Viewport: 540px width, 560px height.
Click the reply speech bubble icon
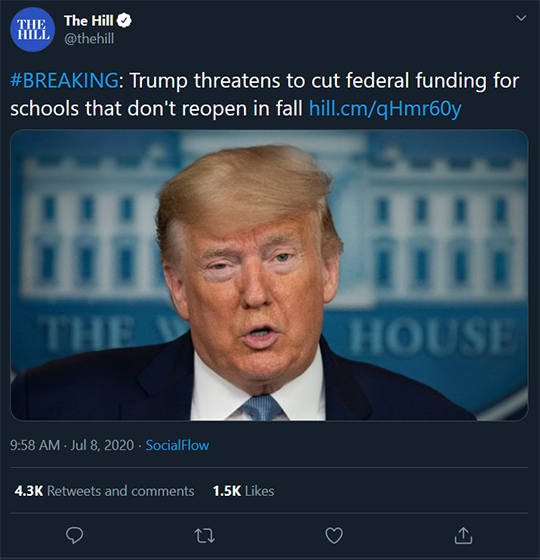[x=74, y=535]
